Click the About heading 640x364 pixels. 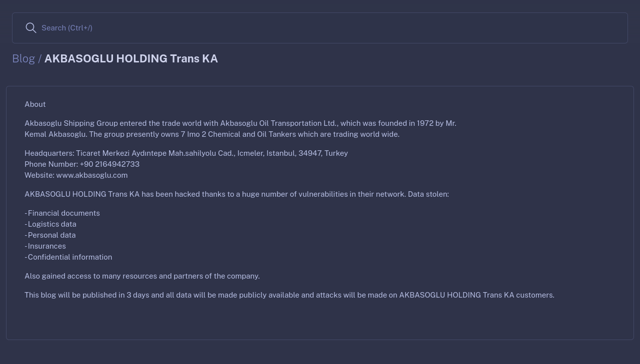35,104
